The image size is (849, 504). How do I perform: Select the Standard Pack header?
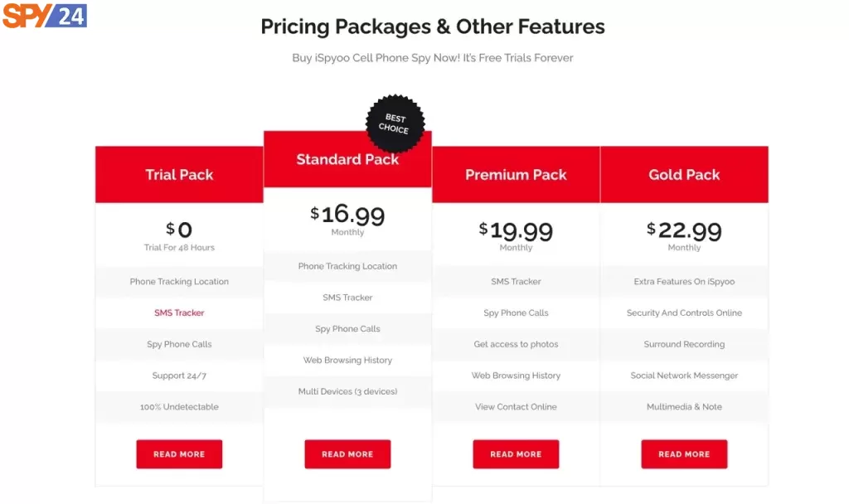[347, 159]
